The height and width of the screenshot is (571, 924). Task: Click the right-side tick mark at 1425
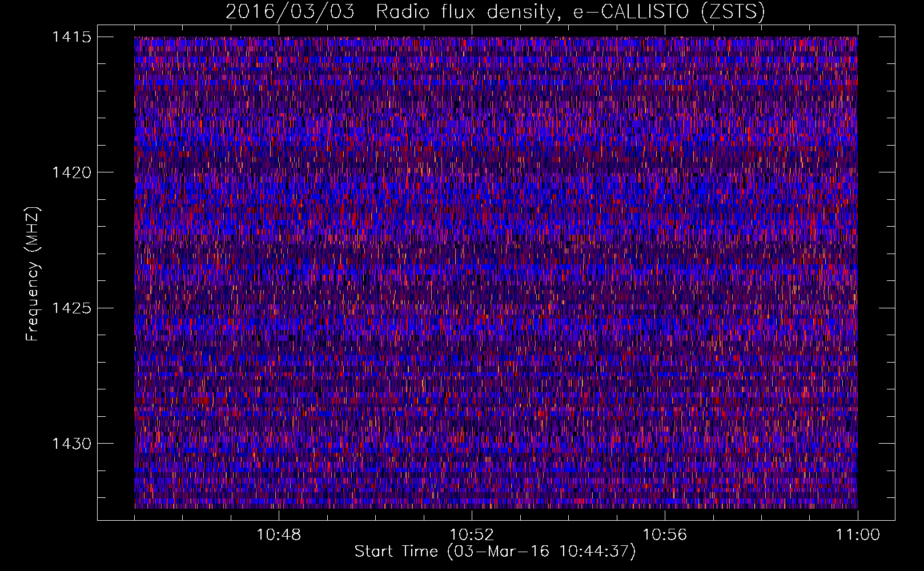point(887,308)
